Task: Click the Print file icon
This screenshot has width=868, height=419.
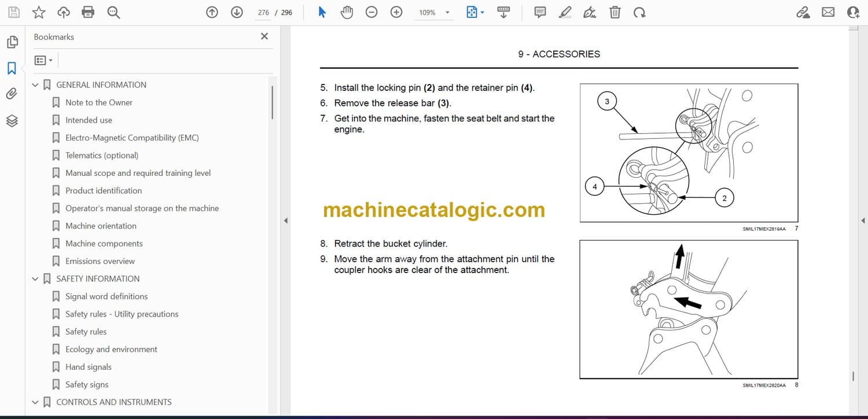Action: [88, 12]
